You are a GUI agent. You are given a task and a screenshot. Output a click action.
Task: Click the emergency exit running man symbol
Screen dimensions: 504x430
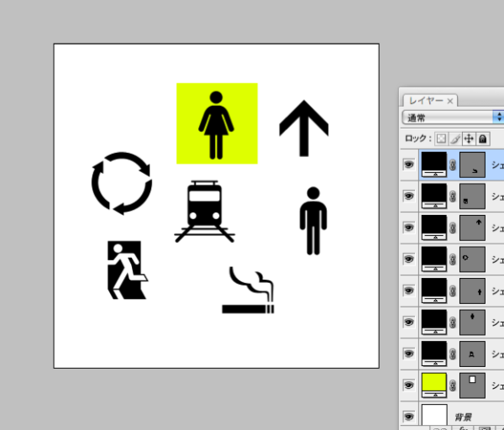coord(127,270)
